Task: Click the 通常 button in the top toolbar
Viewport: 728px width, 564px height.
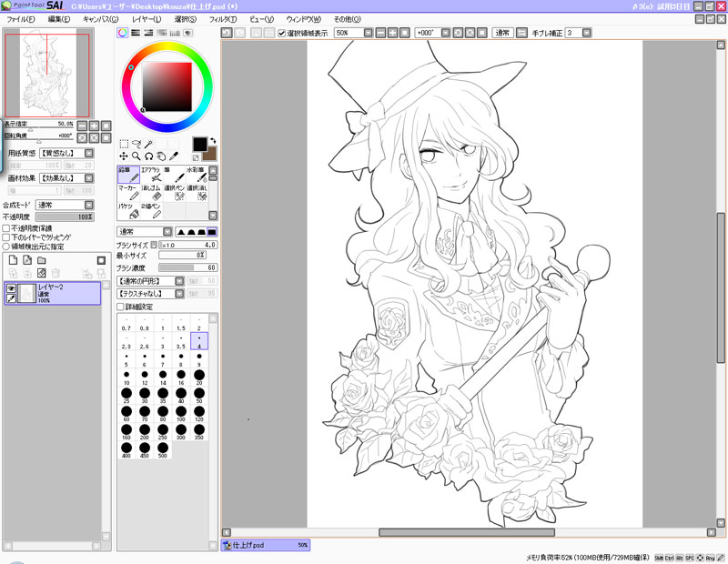Action: click(502, 33)
